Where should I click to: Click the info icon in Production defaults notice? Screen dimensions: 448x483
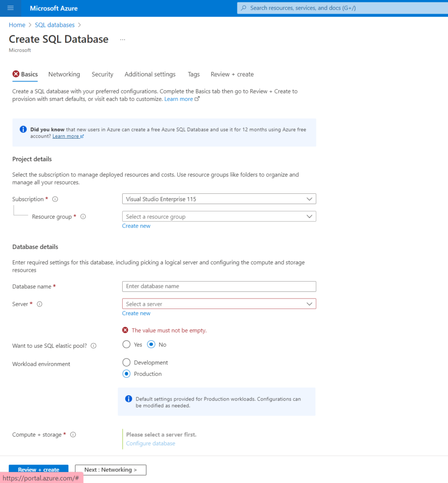point(128,399)
